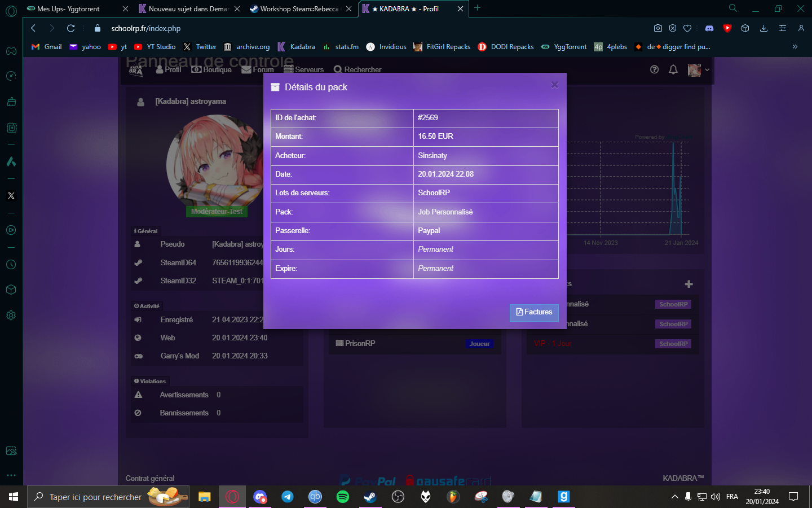Click the snapshot camera icon in address bar
The width and height of the screenshot is (812, 508).
pyautogui.click(x=658, y=28)
